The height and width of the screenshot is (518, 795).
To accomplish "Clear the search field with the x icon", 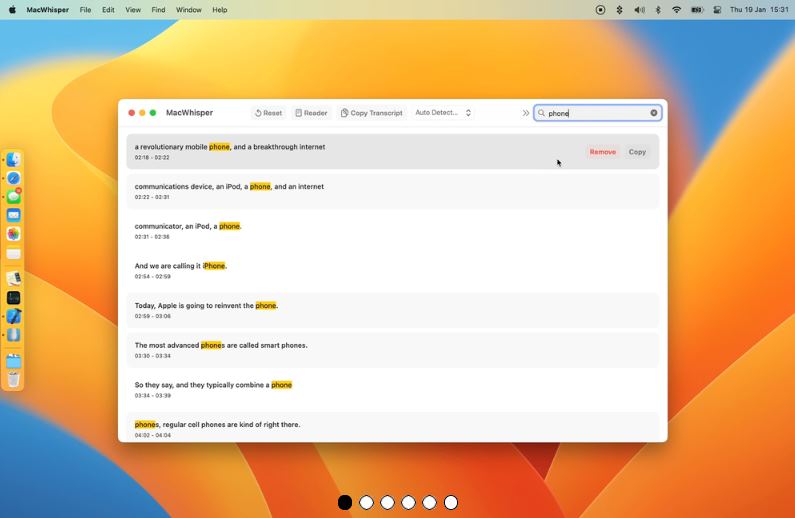I will [x=654, y=113].
